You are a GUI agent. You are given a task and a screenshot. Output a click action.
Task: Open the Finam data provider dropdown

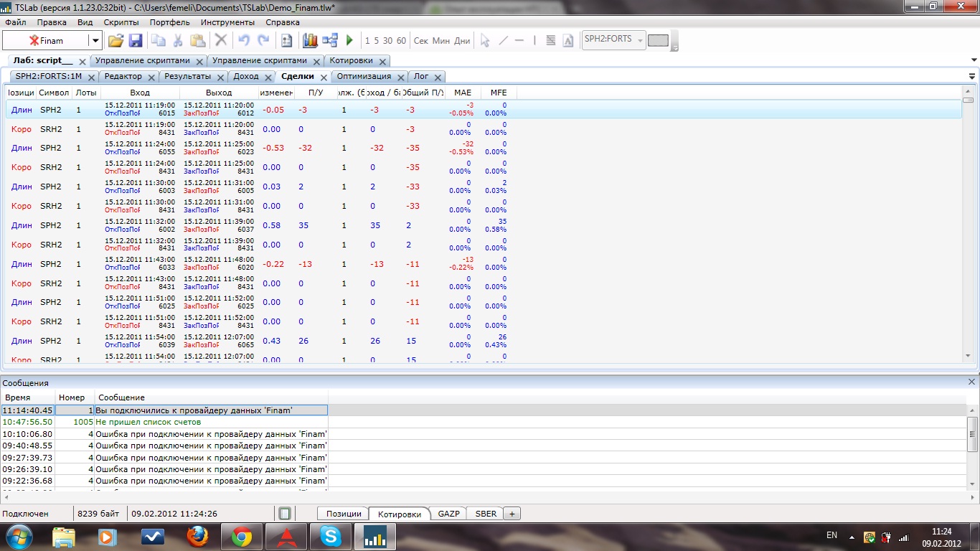[95, 41]
